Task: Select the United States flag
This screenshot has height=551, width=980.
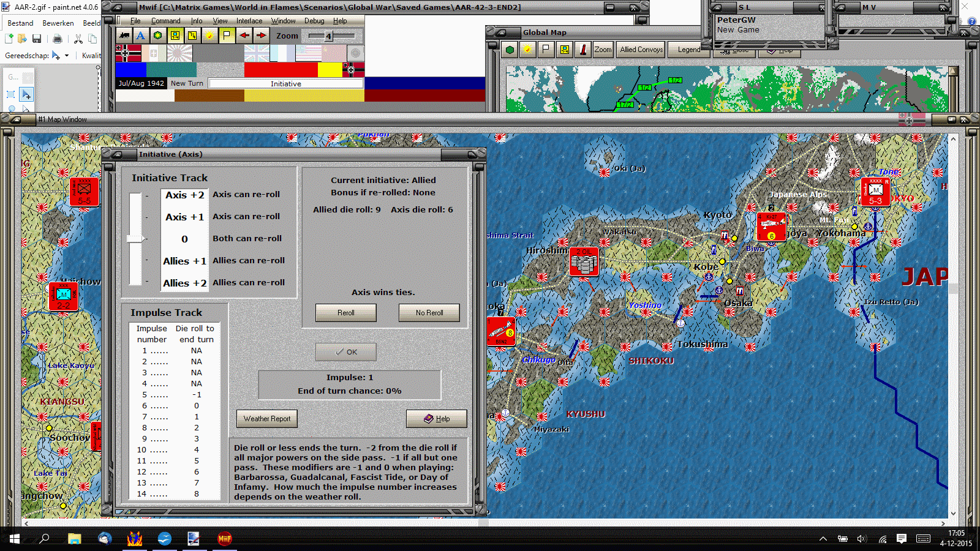Action: (308, 53)
